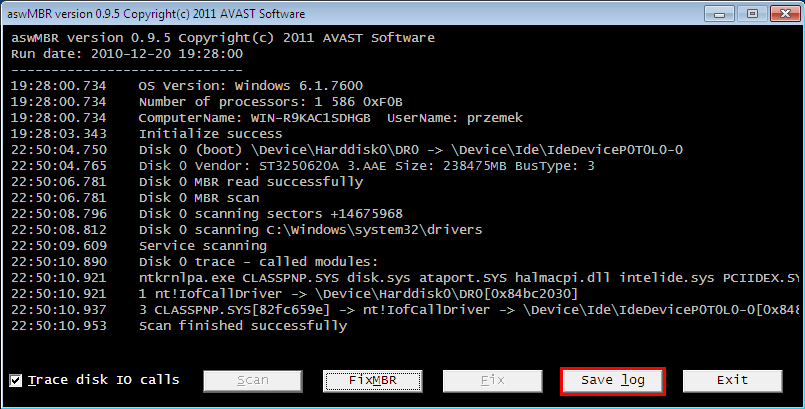Click the '1 nt!IofCallDriver' trace line
805x409 pixels.
[x=294, y=294]
